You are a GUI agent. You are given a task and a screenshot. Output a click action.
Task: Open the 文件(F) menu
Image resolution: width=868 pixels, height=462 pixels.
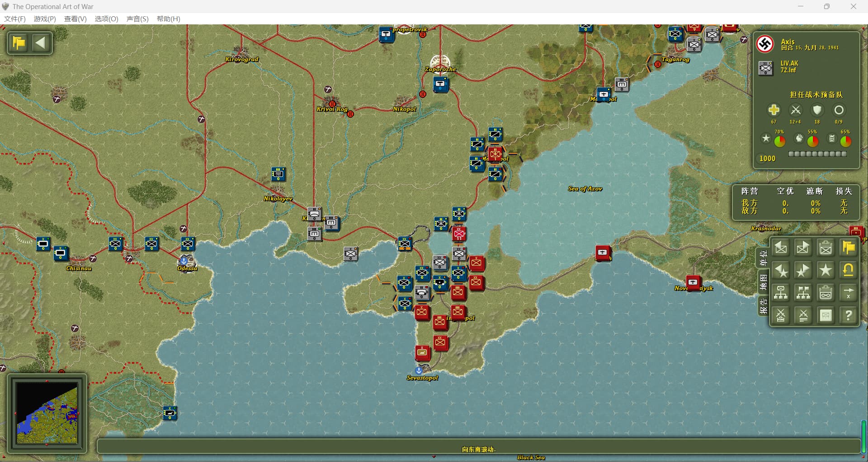(x=15, y=19)
